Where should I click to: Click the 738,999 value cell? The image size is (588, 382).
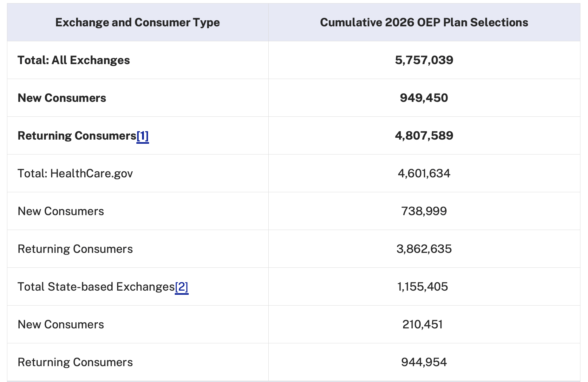point(424,211)
